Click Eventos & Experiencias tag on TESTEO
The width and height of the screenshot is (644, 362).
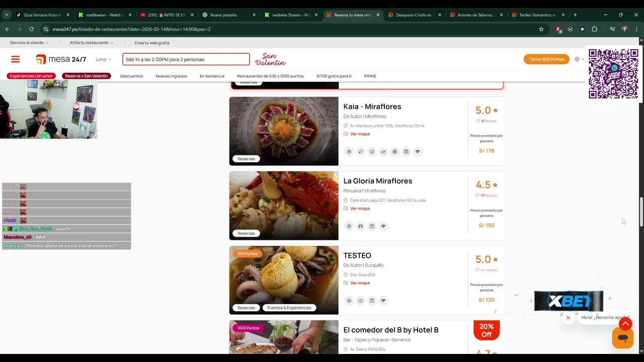tap(289, 308)
